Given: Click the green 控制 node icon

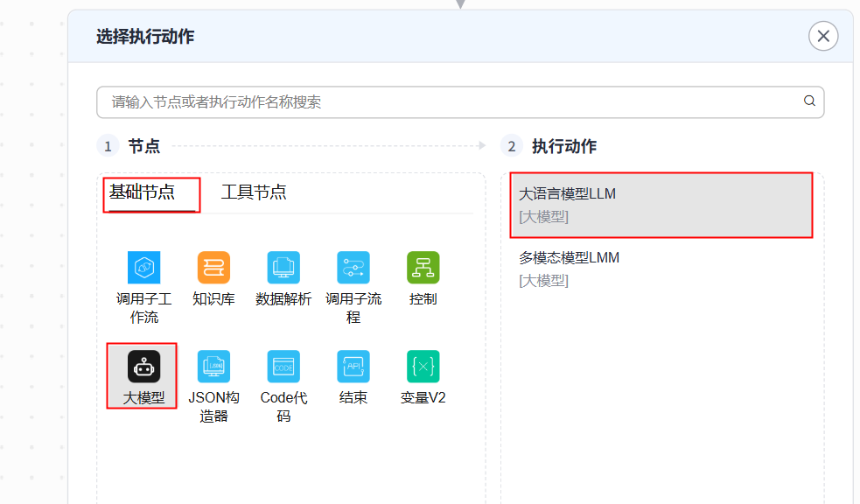Looking at the screenshot, I should [423, 268].
